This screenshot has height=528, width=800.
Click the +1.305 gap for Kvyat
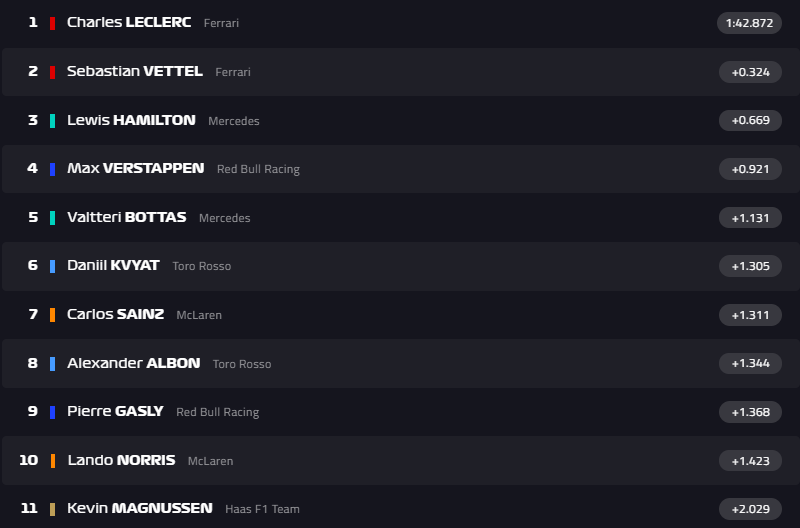[750, 266]
